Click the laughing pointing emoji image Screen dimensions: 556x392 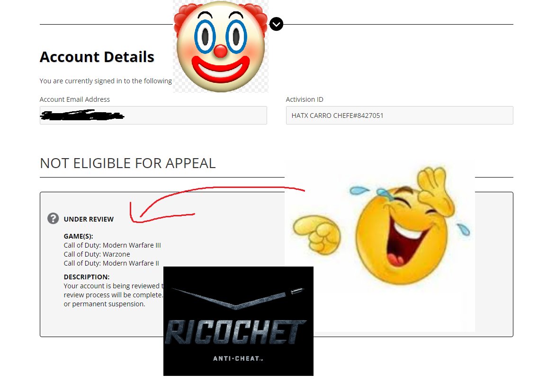click(380, 246)
